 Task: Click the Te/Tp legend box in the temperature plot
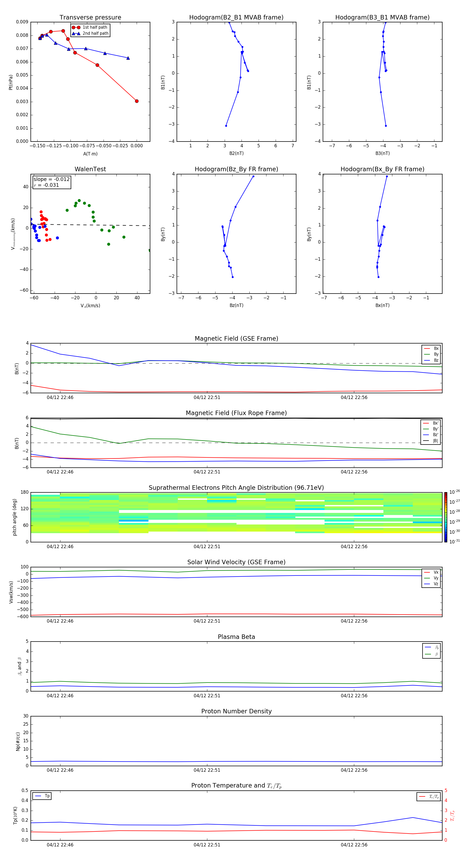tap(429, 796)
